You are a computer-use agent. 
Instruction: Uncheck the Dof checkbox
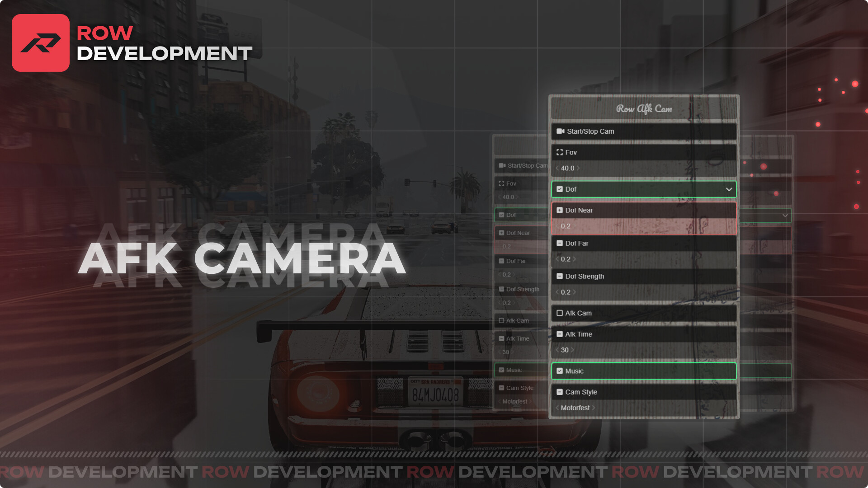(560, 189)
